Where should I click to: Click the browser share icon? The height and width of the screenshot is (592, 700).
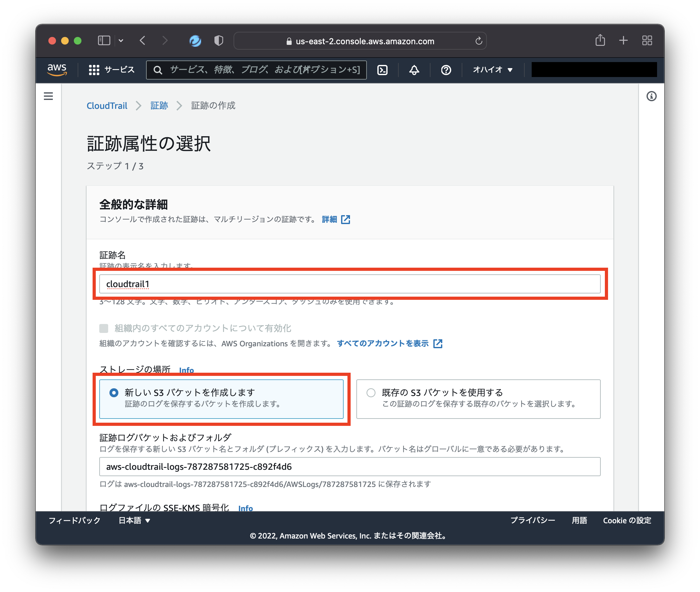coord(600,40)
